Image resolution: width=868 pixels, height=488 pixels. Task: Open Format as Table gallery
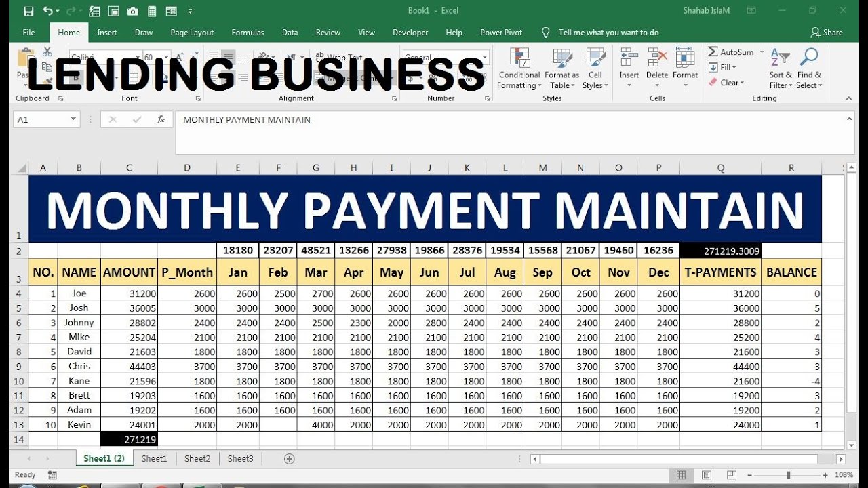[x=562, y=68]
